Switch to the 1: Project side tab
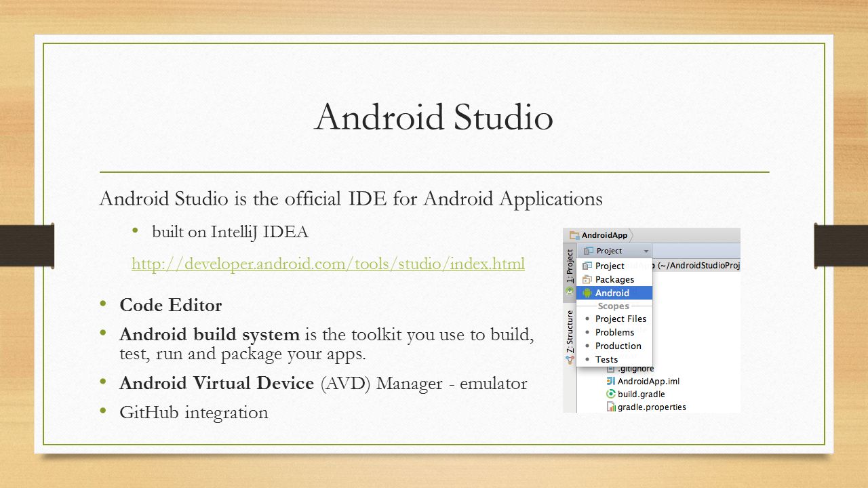 coord(570,272)
